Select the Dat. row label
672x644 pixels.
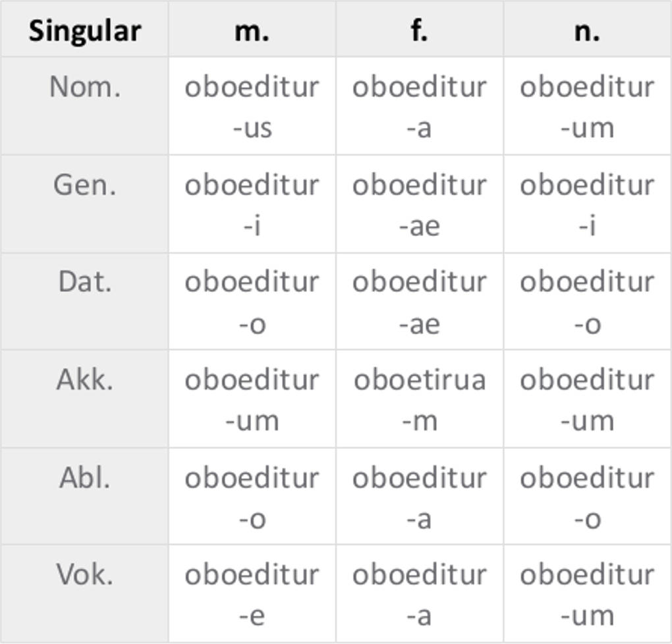[x=84, y=282]
